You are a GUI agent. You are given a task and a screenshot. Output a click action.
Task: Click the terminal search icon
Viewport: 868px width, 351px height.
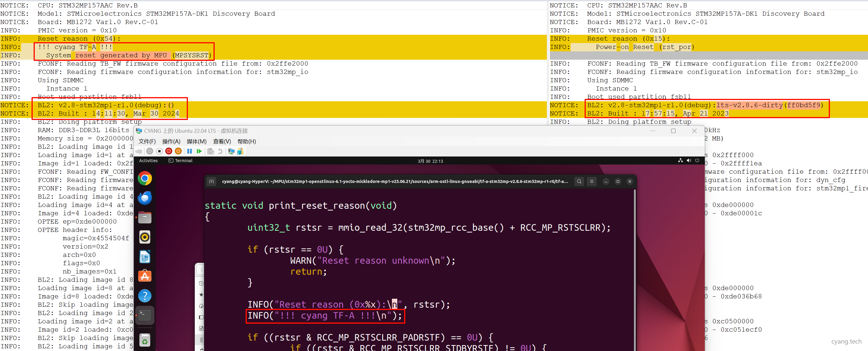[579, 181]
